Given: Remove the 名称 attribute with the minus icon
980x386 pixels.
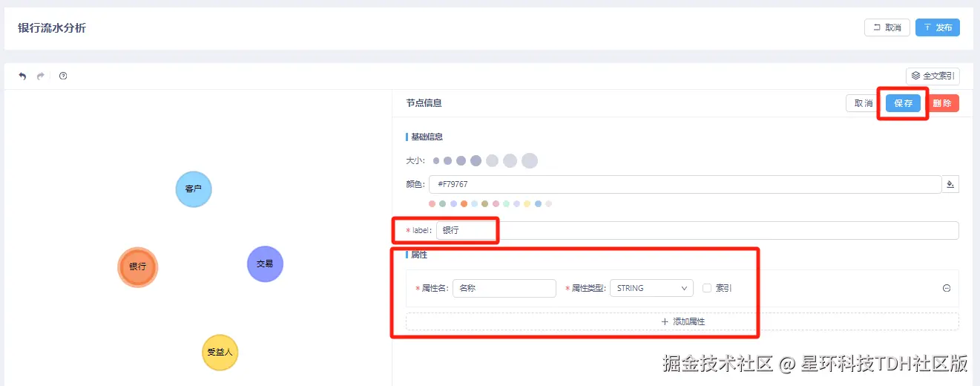Looking at the screenshot, I should (947, 288).
